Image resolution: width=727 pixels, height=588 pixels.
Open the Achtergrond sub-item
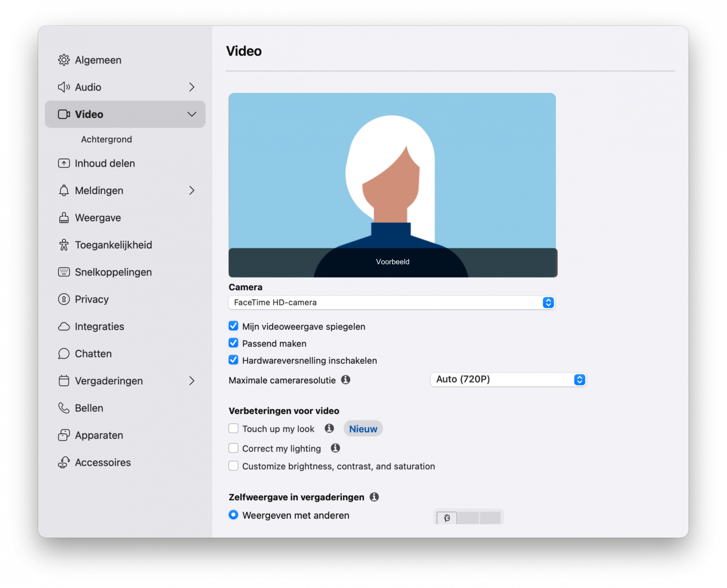(106, 139)
